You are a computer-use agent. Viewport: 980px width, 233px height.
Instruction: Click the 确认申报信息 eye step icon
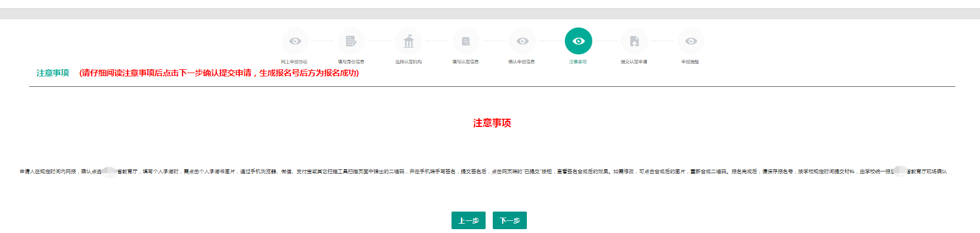pyautogui.click(x=522, y=41)
